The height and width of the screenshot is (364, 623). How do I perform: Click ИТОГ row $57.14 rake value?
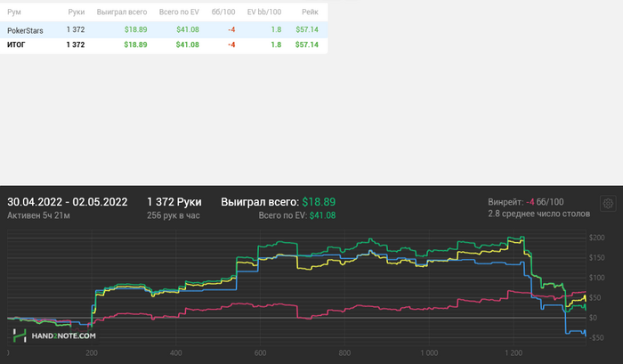pos(307,44)
